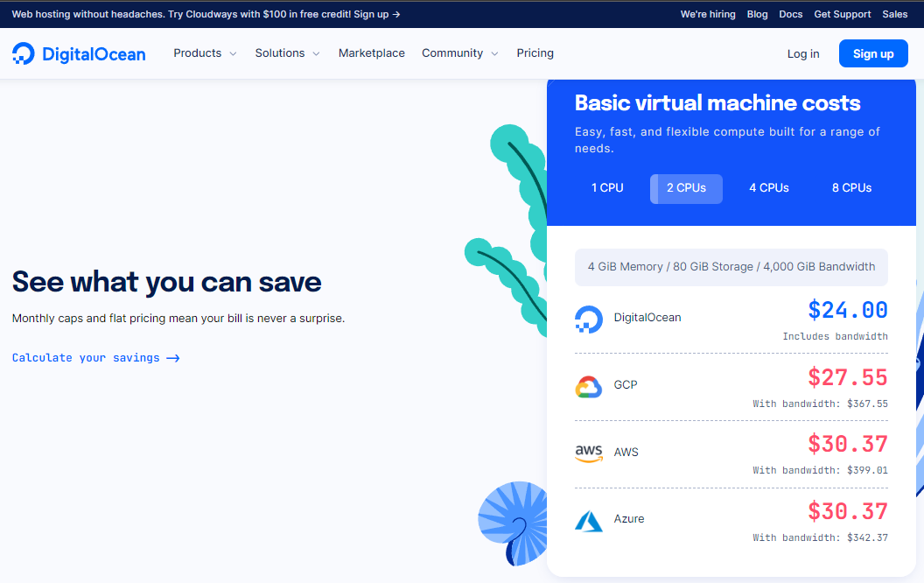Click the 'See what you can save' heading
The height and width of the screenshot is (583, 924).
coord(167,282)
